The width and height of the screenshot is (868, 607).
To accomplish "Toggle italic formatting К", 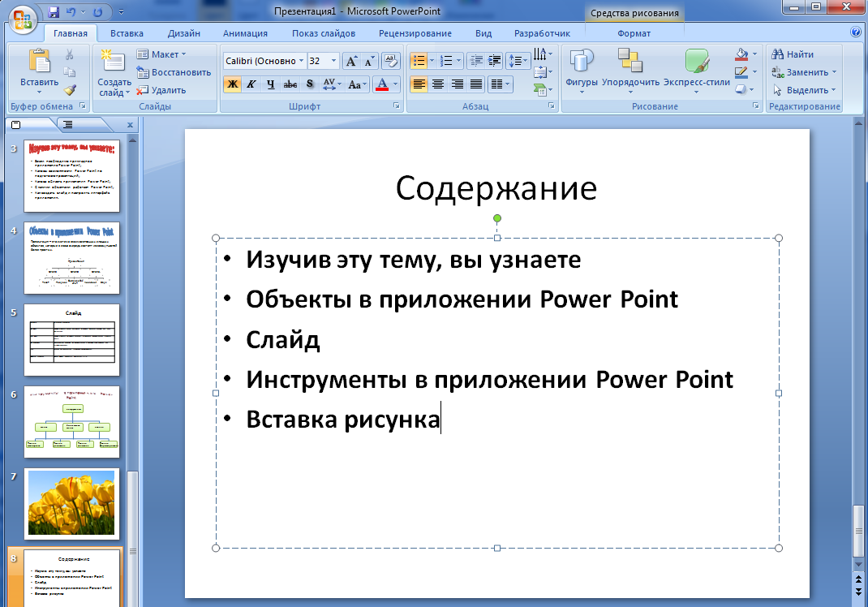I will click(x=251, y=84).
